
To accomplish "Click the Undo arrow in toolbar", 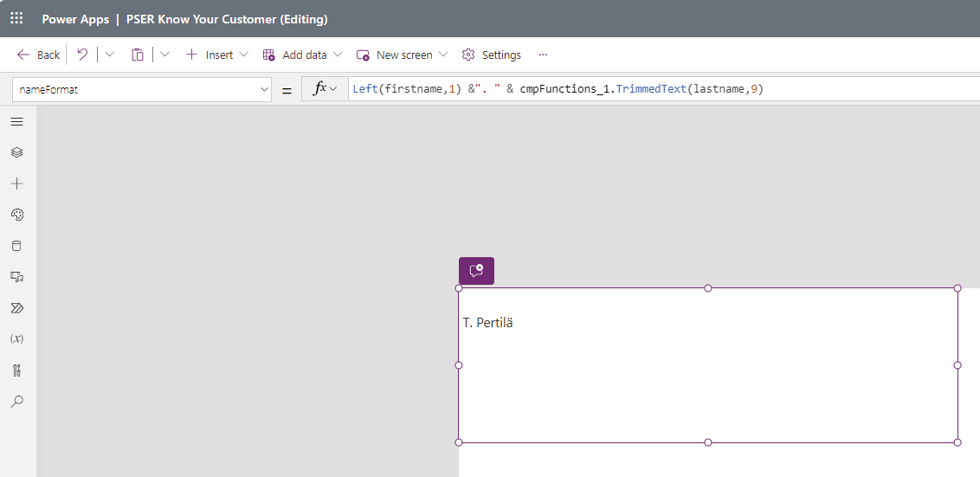I will [x=82, y=55].
